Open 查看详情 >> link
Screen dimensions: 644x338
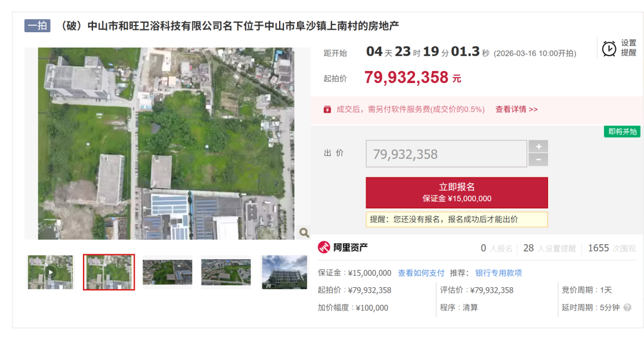tap(516, 109)
